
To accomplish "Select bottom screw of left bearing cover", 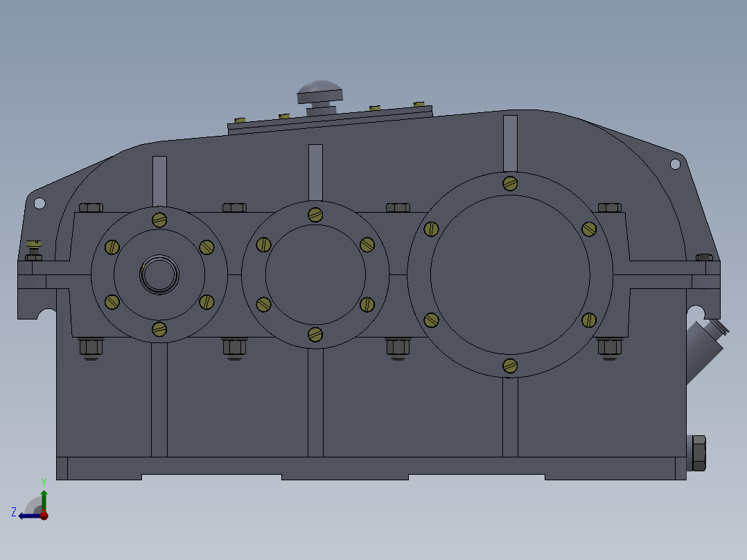I will pos(159,329).
